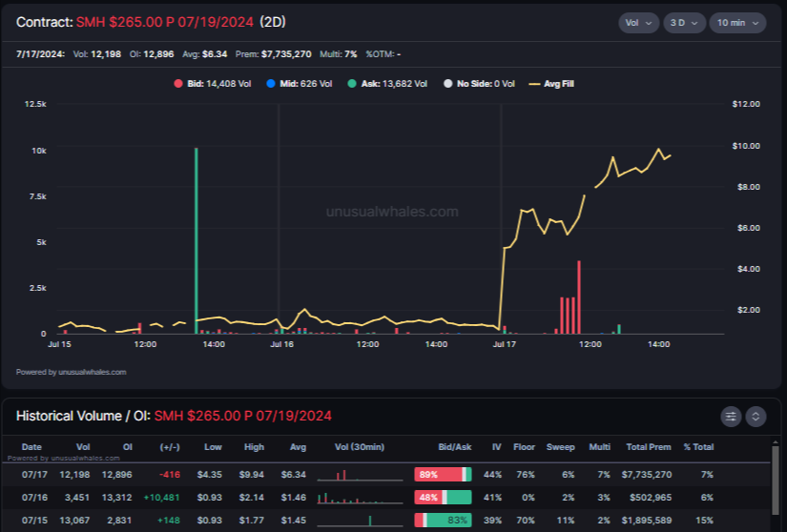Select the 07/17 date row cell
The height and width of the screenshot is (532, 787).
[34, 475]
